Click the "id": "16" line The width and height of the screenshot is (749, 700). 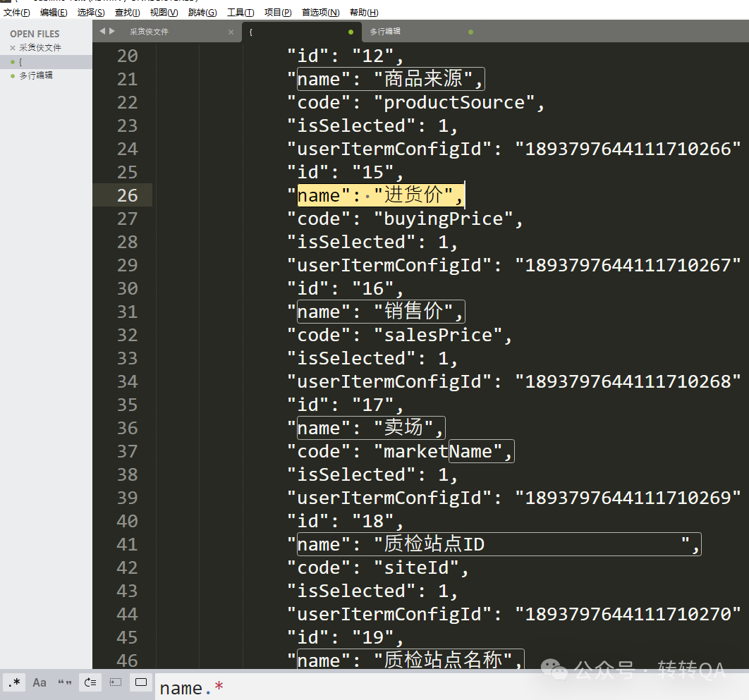tap(345, 288)
